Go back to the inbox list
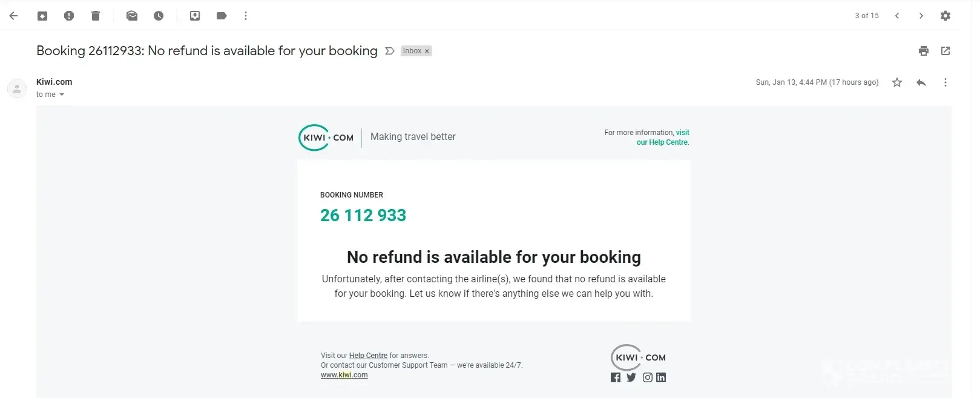Image resolution: width=980 pixels, height=398 pixels. [13, 16]
